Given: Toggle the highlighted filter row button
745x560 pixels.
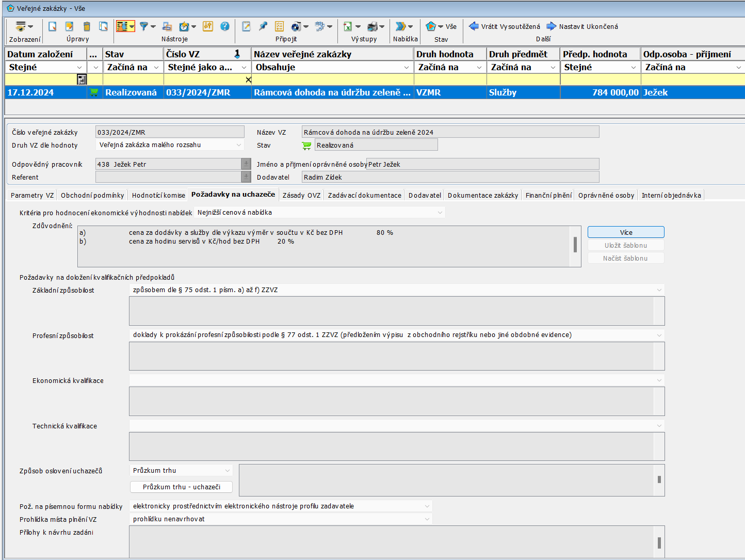Looking at the screenshot, I should point(122,26).
